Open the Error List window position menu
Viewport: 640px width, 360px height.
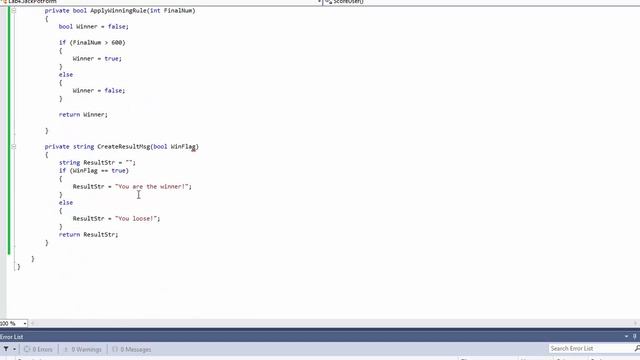(626, 336)
